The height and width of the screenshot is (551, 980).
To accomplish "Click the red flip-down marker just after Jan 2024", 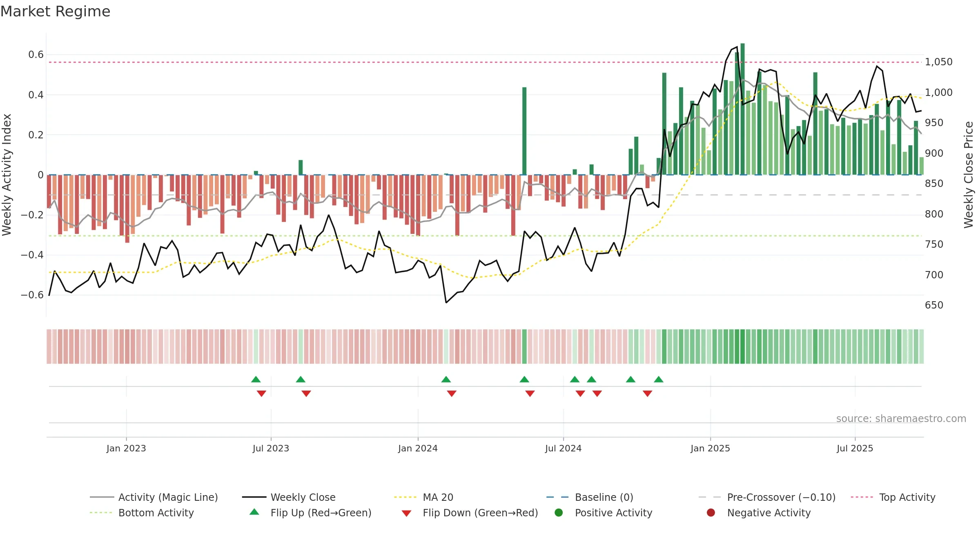I will [x=452, y=393].
